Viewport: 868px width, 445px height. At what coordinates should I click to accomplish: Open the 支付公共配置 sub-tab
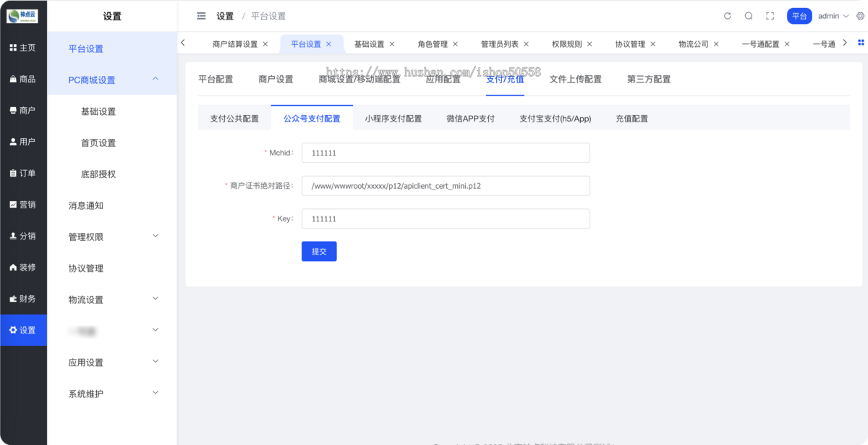point(234,119)
